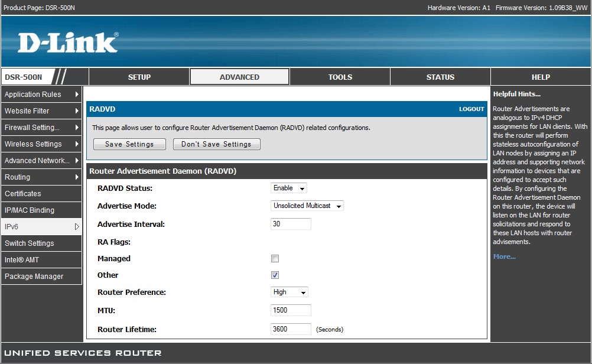Enable the Managed RA flag checkbox
This screenshot has height=364, width=592.
click(275, 259)
